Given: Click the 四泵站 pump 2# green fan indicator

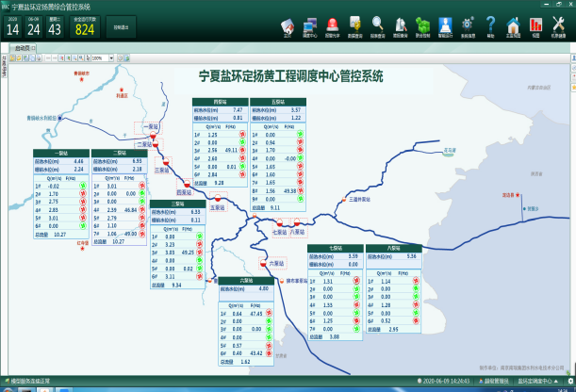Looking at the screenshot, I should point(242,142).
